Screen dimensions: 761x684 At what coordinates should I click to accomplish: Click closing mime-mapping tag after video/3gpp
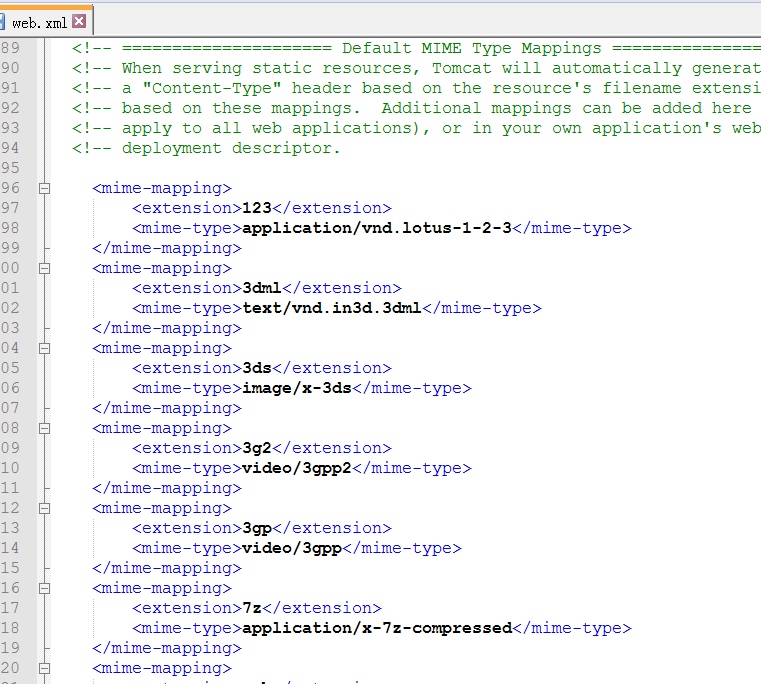(167, 568)
